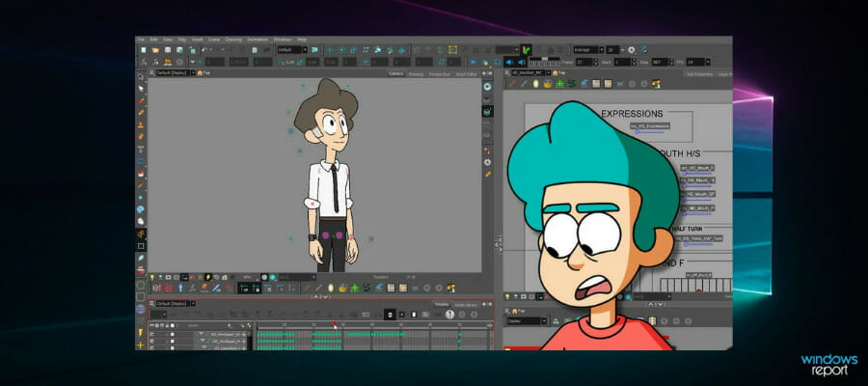868x386 pixels.
Task: Click the yellow oval Rigging icon below Camera view
Action: [331, 288]
